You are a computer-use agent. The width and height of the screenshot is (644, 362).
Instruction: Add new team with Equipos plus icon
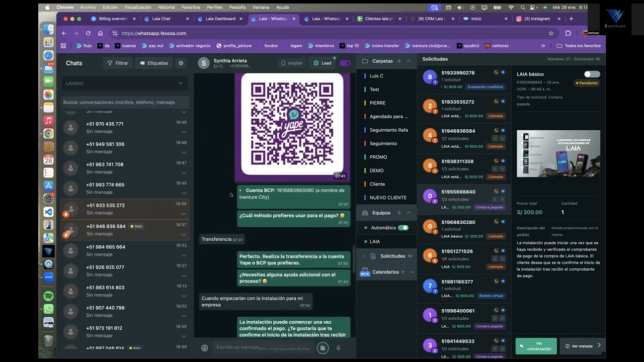tap(399, 213)
